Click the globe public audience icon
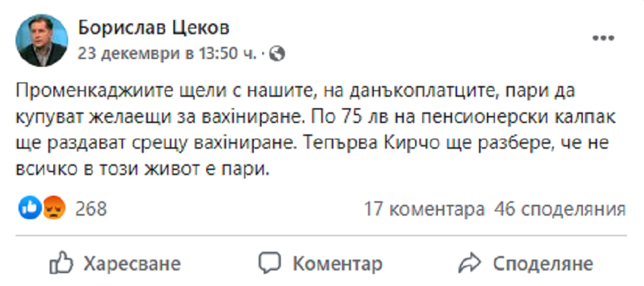Viewport: 644px width, 286px height. click(x=278, y=53)
